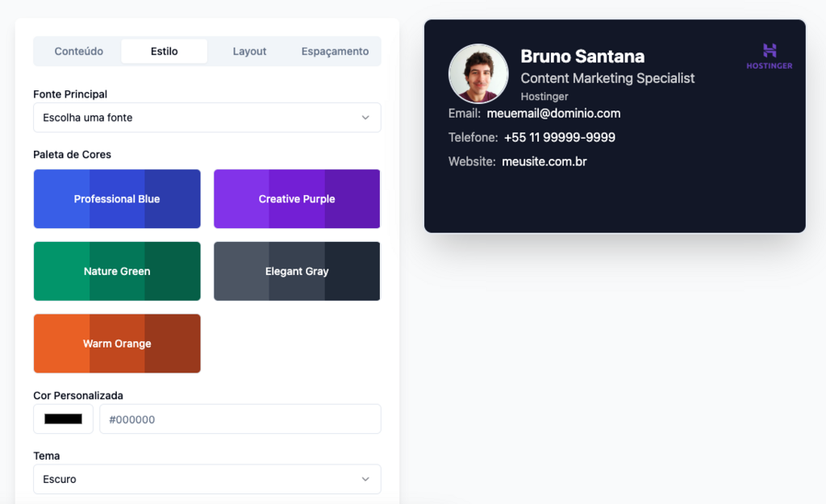The height and width of the screenshot is (504, 826).
Task: Open the Cor Personalizada black color swatch
Action: [x=62, y=419]
